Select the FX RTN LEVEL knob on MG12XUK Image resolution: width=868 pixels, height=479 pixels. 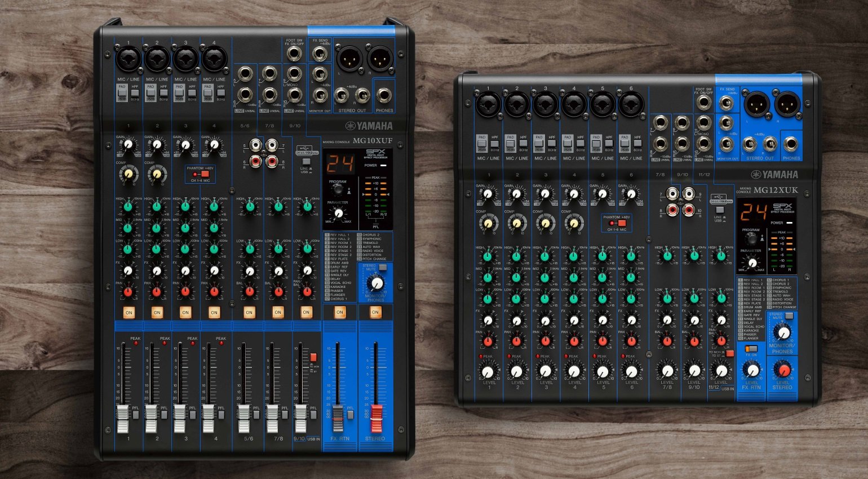[752, 370]
